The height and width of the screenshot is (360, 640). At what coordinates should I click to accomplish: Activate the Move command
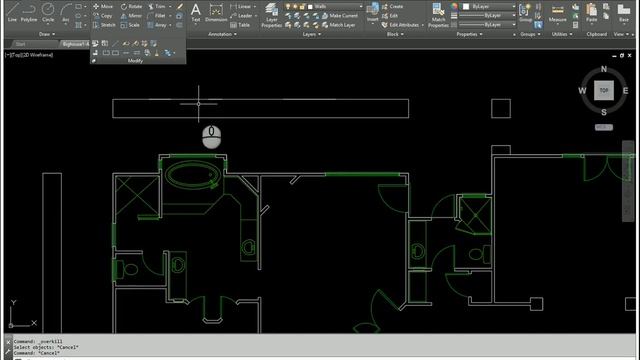tap(103, 7)
